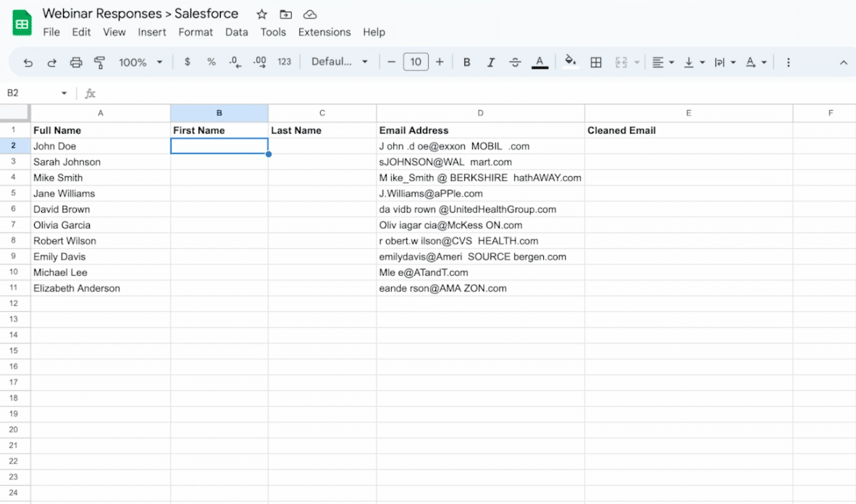
Task: Click the merge cells icon
Action: (621, 62)
